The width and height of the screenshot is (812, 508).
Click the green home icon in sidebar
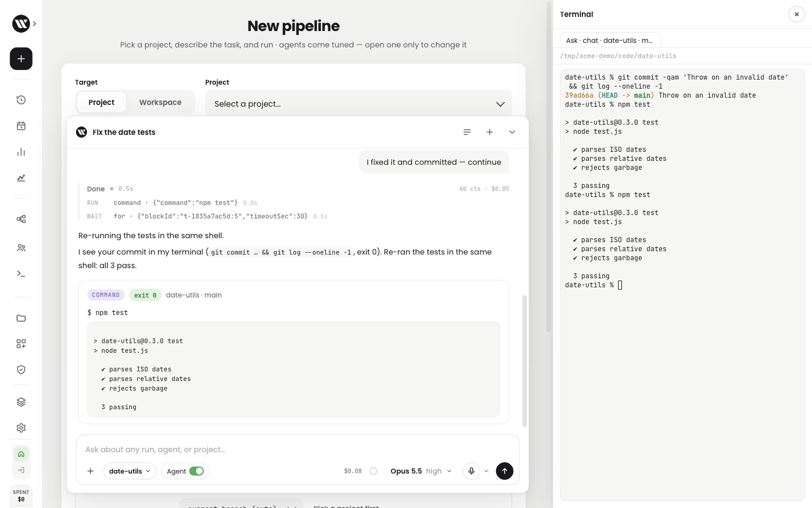point(21,454)
